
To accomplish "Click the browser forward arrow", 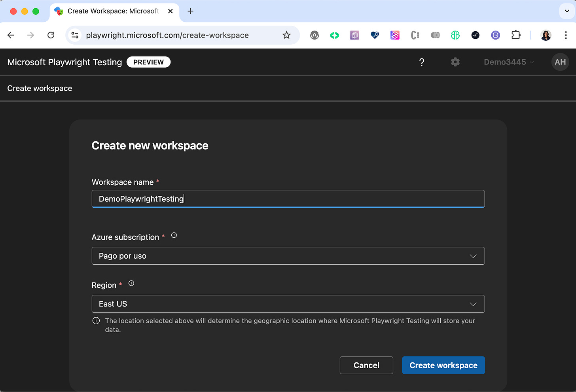I will (30, 35).
